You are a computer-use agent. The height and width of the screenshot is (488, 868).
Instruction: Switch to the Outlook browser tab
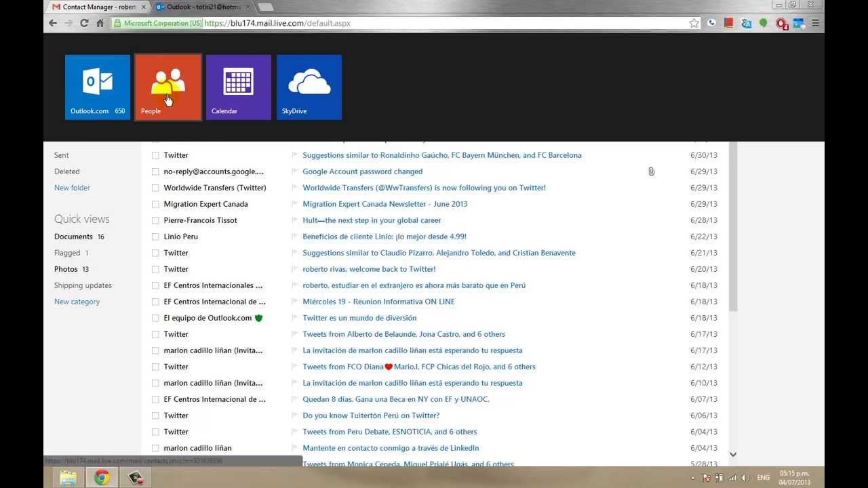coord(202,7)
